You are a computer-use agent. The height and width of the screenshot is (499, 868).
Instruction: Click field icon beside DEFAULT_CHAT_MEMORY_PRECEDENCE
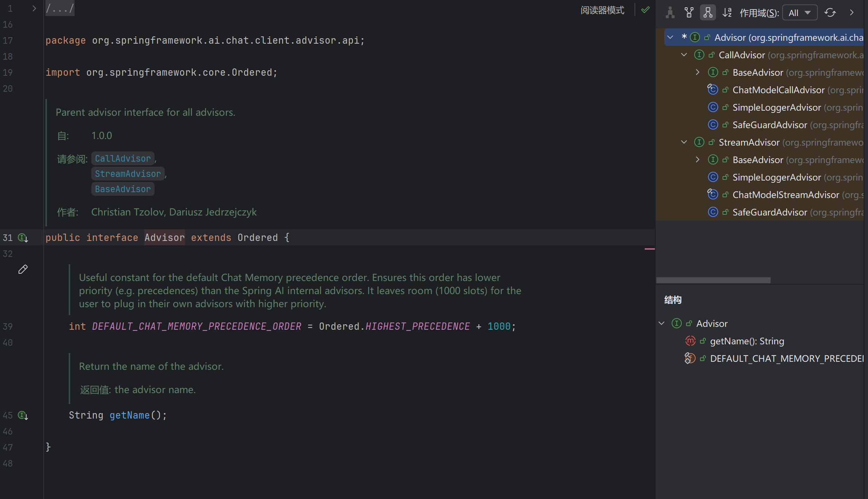pos(690,359)
